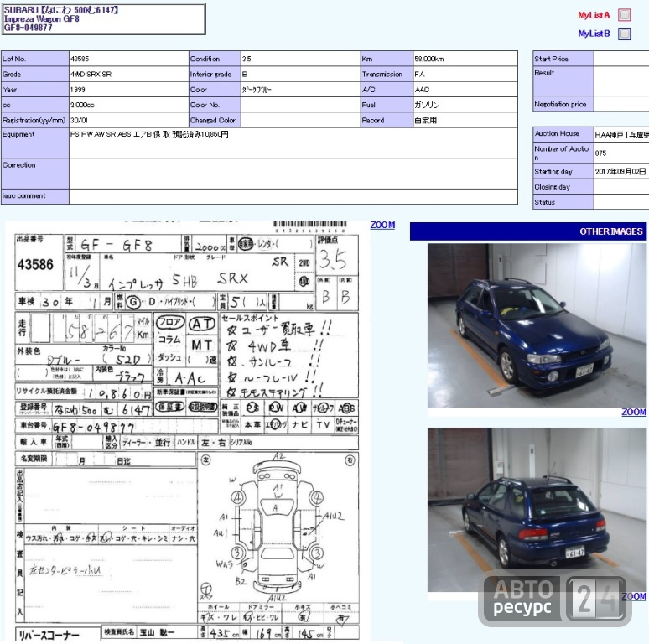Select the Condition value 3.5

247,59
